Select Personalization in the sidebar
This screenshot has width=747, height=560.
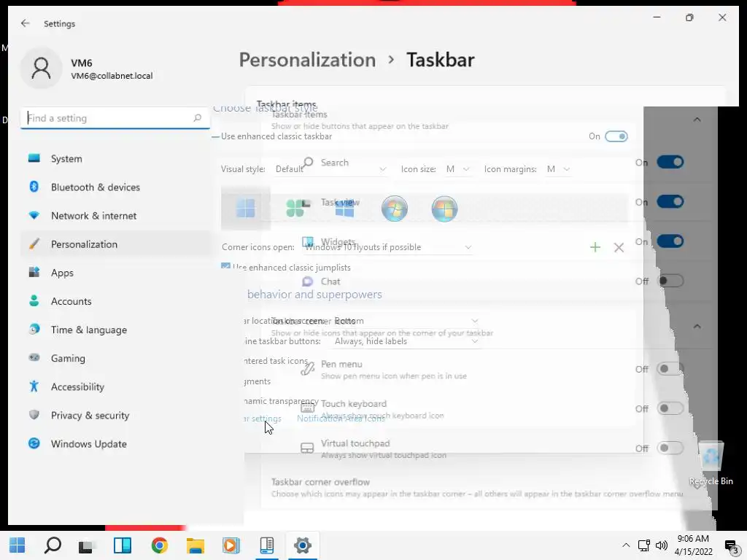[116, 244]
